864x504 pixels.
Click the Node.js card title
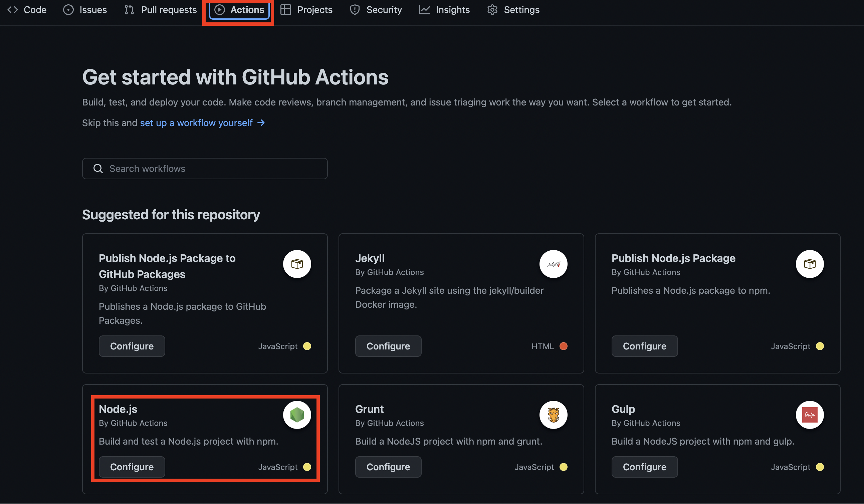tap(118, 409)
